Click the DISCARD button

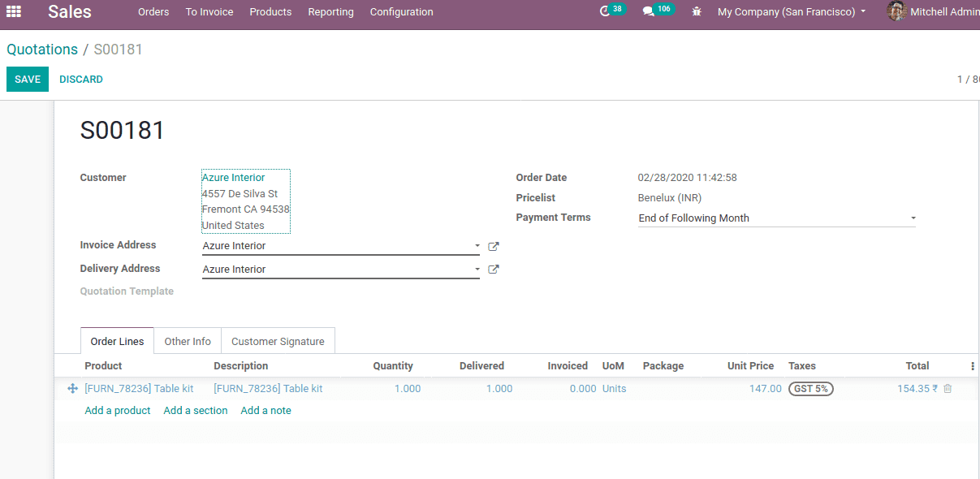[x=81, y=80]
